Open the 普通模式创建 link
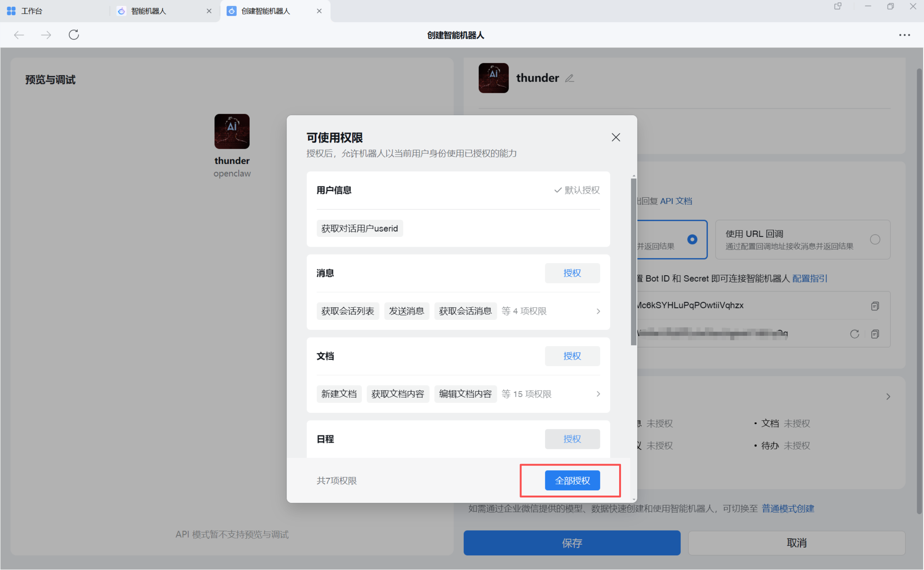 [788, 508]
